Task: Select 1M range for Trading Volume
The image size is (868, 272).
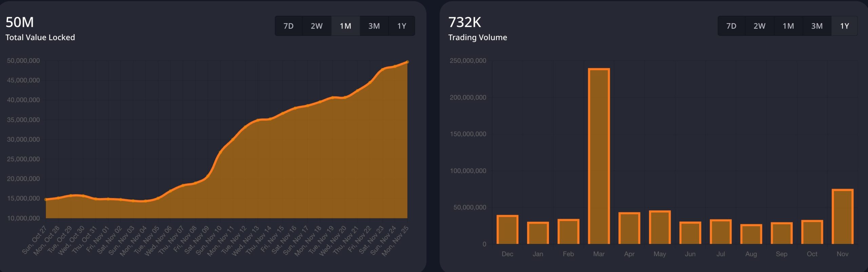Action: 788,26
